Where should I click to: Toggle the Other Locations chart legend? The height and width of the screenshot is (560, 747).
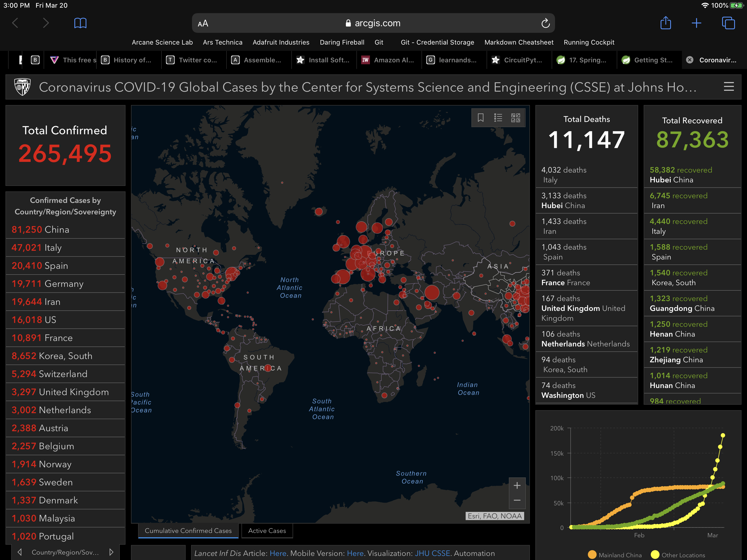678,555
